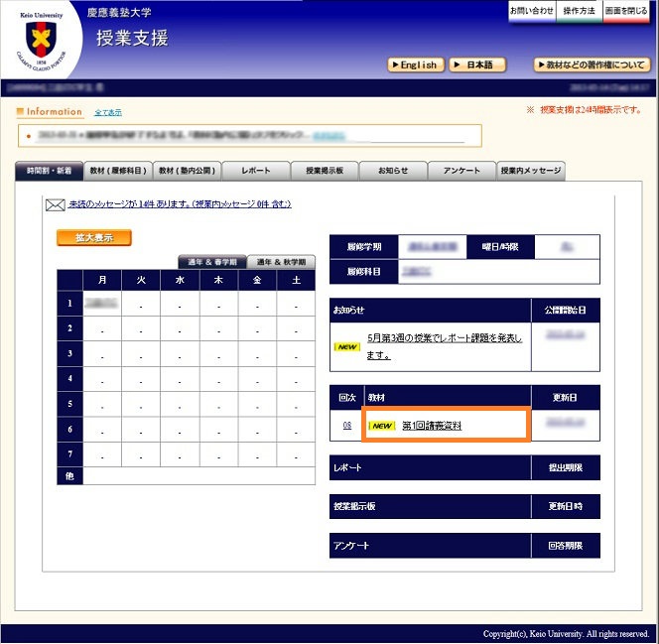659x644 pixels.
Task: Click session number 08 link
Action: click(x=347, y=426)
